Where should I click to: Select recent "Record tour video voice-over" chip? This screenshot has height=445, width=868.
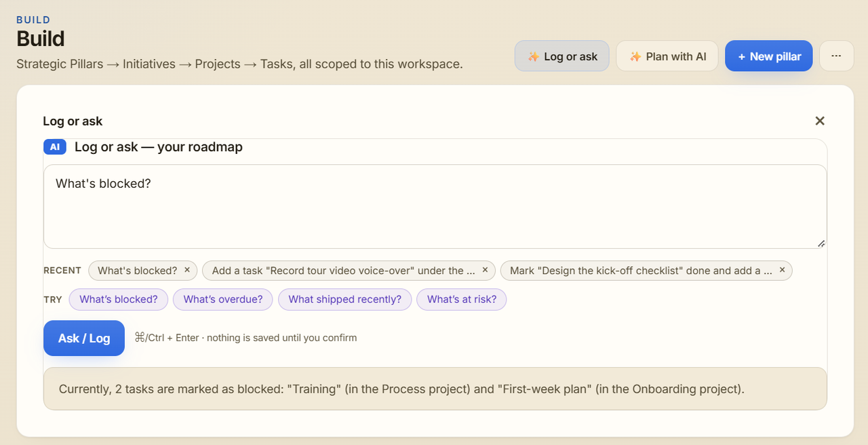pos(343,271)
